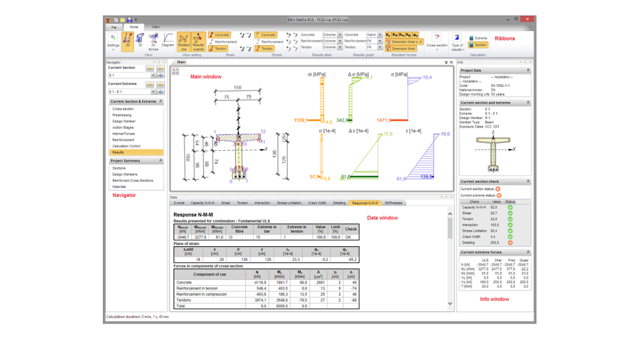The width and height of the screenshot is (644, 338).
Task: Click the Fc resultant forces icon
Action: coord(388,35)
